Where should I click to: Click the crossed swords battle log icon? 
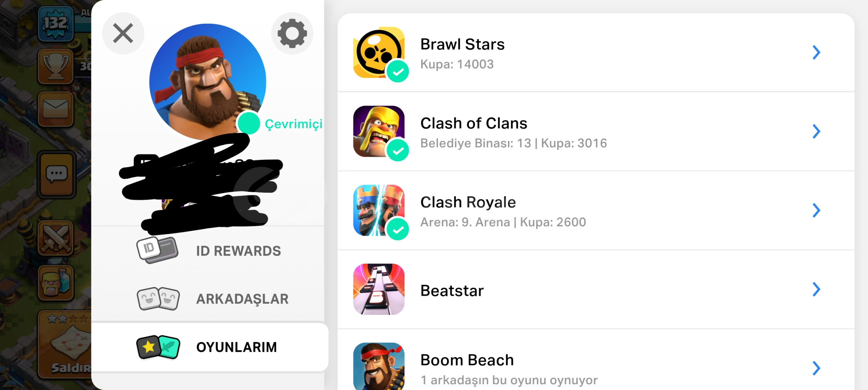pos(56,238)
